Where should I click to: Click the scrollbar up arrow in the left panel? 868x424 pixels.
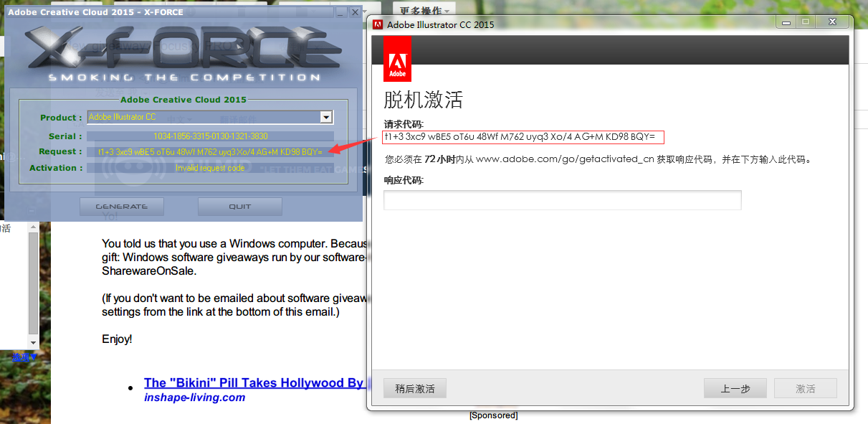[33, 227]
